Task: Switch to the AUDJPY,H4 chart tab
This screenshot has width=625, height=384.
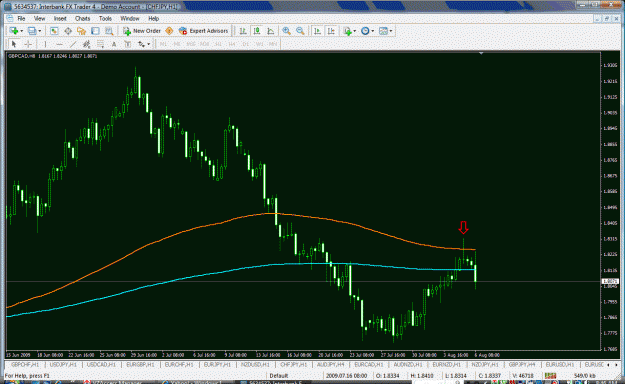Action: [x=330, y=364]
